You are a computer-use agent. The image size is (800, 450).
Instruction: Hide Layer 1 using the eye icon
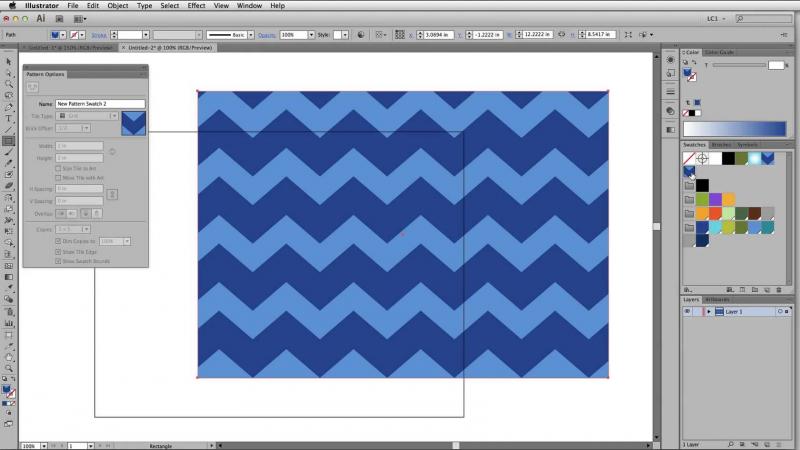click(x=688, y=312)
